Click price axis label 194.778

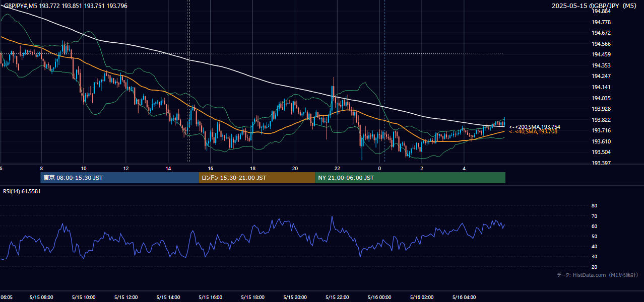pyautogui.click(x=601, y=22)
